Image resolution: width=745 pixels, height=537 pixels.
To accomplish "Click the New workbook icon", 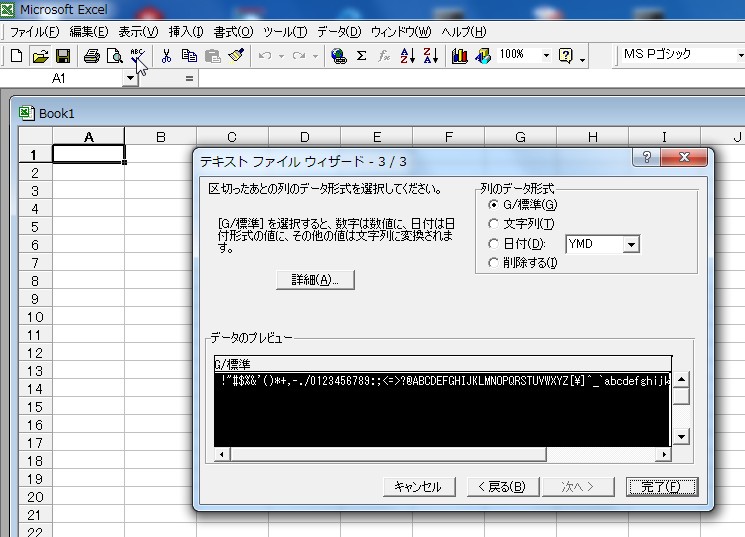I will pyautogui.click(x=17, y=56).
